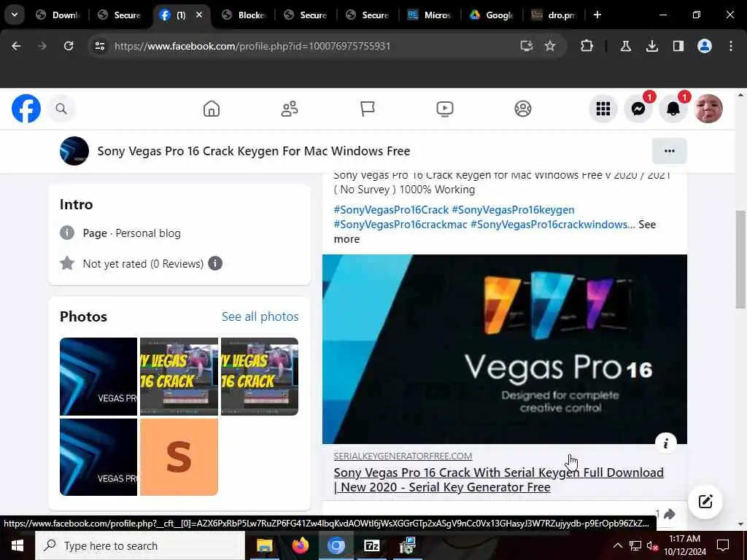Expand the tab search dropdown arrow
The width and height of the screenshot is (747, 560).
pos(15,15)
